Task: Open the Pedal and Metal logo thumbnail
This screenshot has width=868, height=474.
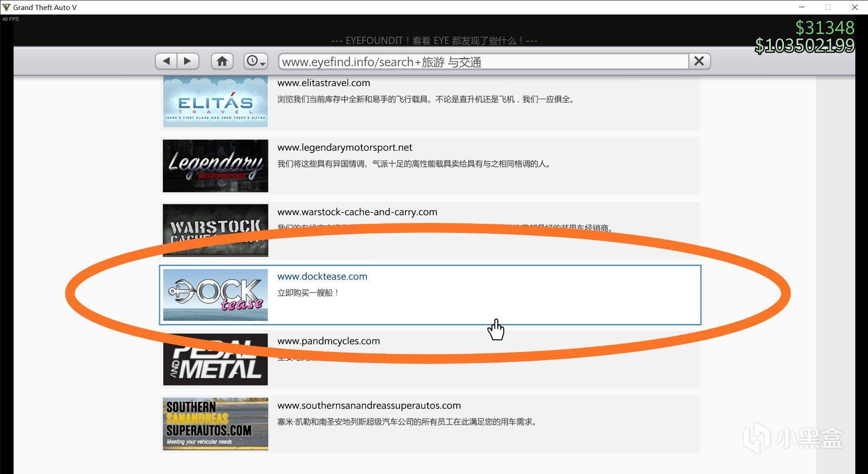Action: [x=215, y=359]
